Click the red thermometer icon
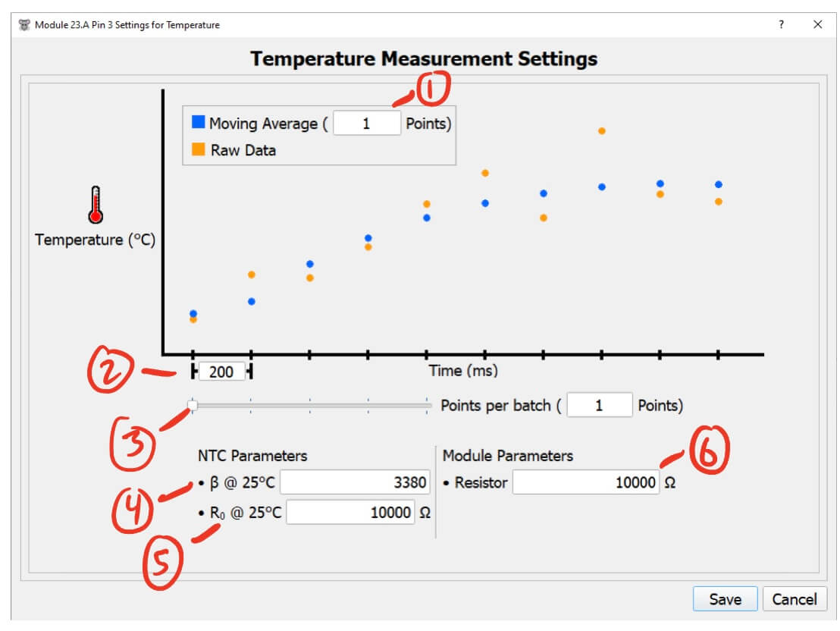The height and width of the screenshot is (631, 840). point(96,205)
